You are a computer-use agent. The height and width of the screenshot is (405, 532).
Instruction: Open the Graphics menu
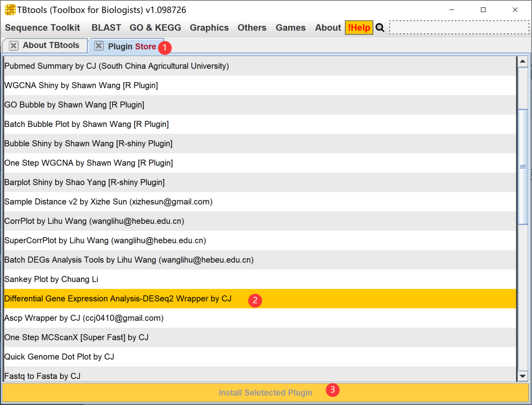coord(209,28)
